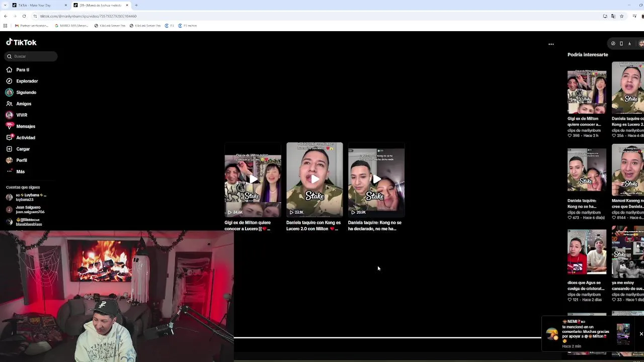Screen dimensions: 644x362
Task: Click the tiktok.com address bar URL
Action: click(x=88, y=16)
